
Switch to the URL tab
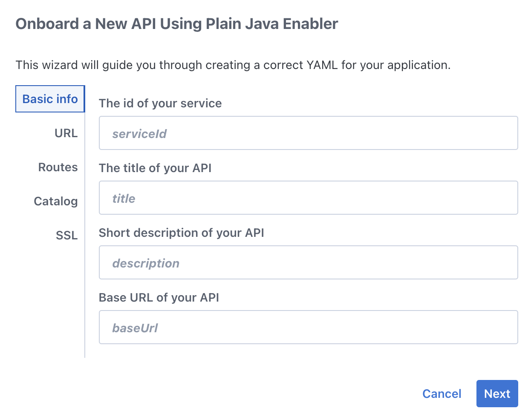click(66, 133)
